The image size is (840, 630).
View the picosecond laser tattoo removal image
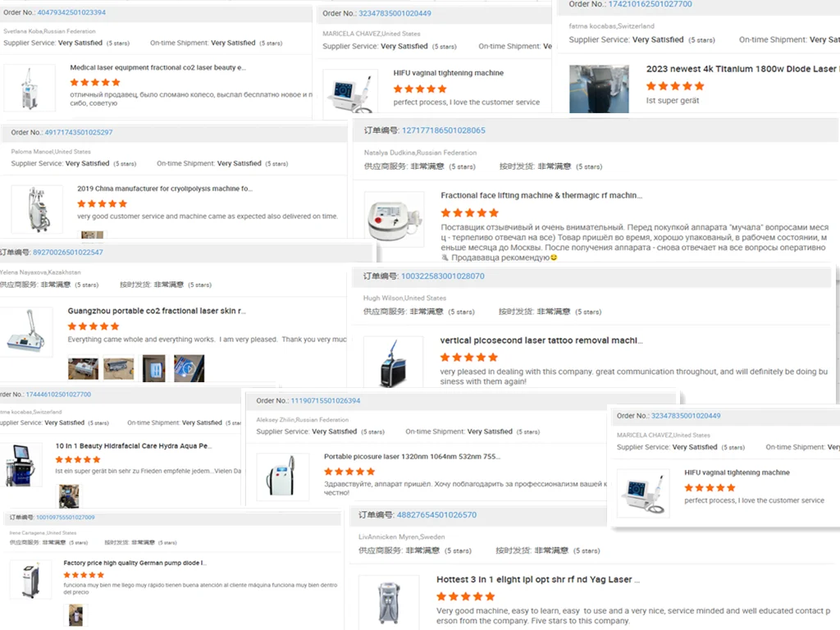coord(393,363)
